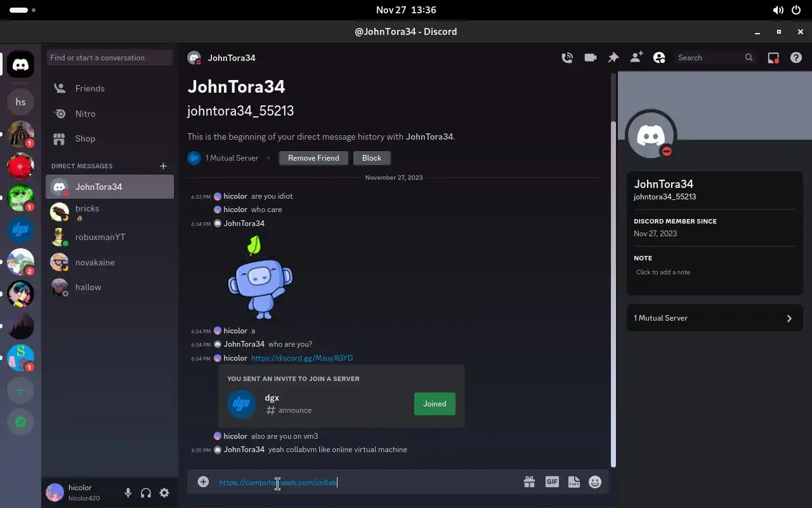The width and height of the screenshot is (812, 508).
Task: Click the Block button
Action: pyautogui.click(x=372, y=158)
